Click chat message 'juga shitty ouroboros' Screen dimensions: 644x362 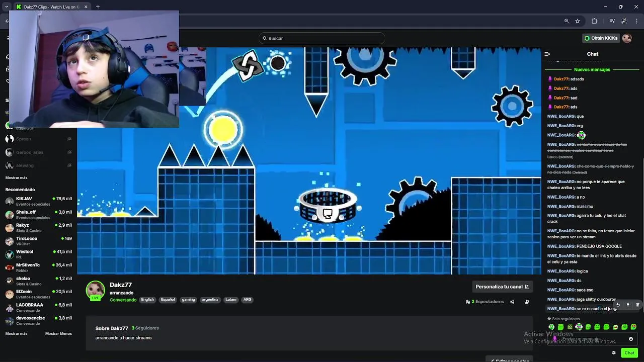pos(596,299)
